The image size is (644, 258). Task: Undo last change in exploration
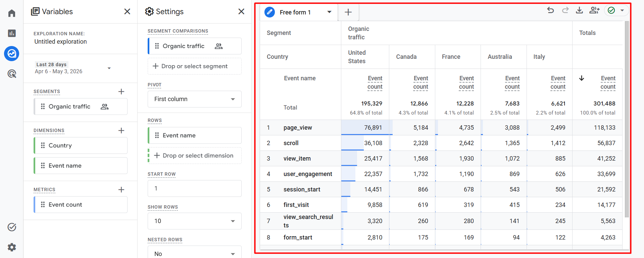point(550,10)
